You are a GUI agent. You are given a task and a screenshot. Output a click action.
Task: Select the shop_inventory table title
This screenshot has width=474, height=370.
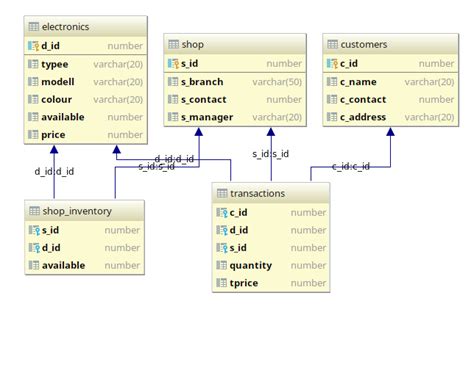tap(77, 211)
